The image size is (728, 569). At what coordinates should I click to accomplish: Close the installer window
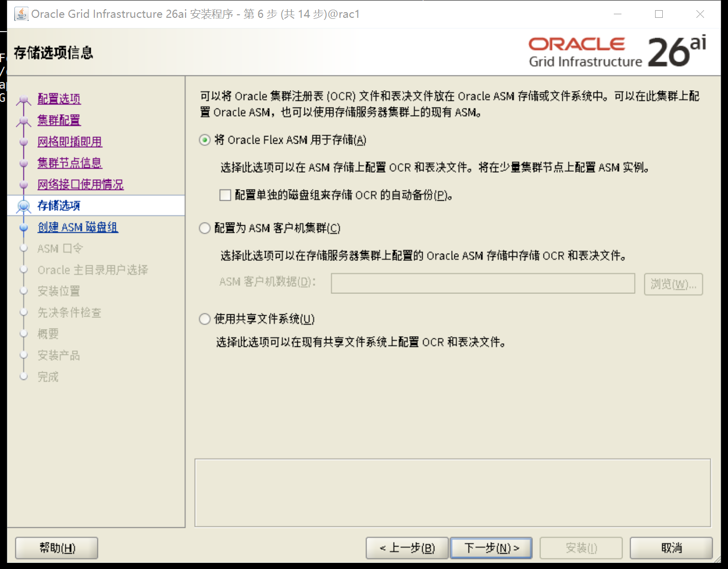pos(700,14)
